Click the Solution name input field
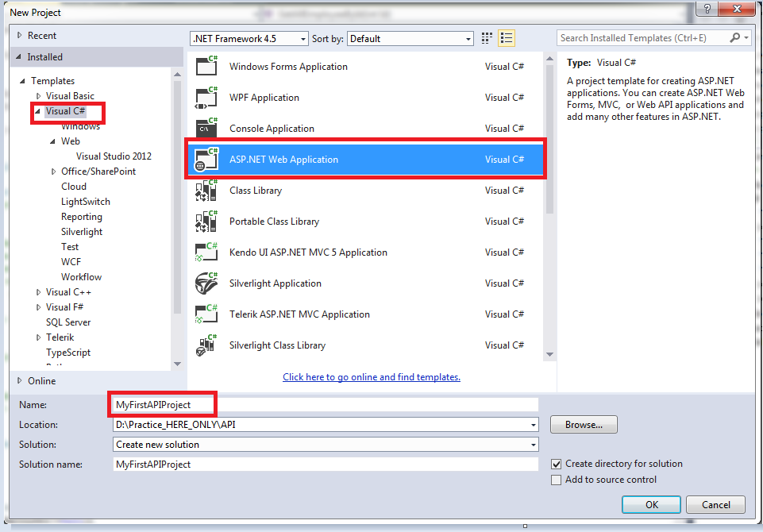Viewport: 763px width, 532px height. point(326,465)
